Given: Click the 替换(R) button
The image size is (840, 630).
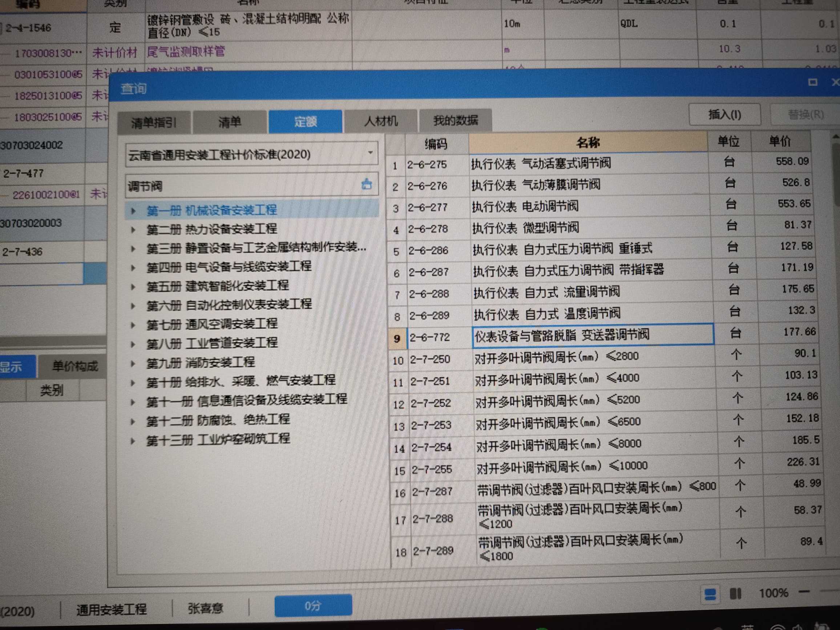Looking at the screenshot, I should tap(805, 114).
